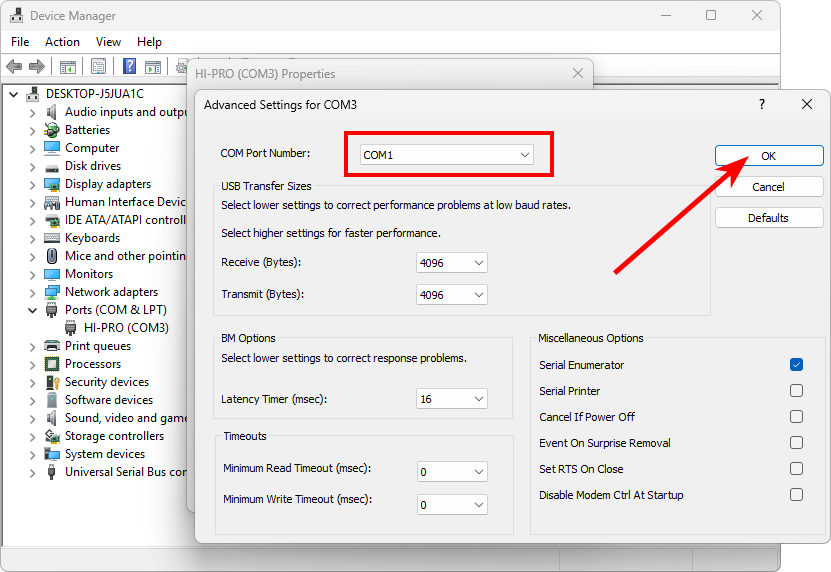The height and width of the screenshot is (572, 831).
Task: Click the Back arrow toolbar icon
Action: (14, 67)
